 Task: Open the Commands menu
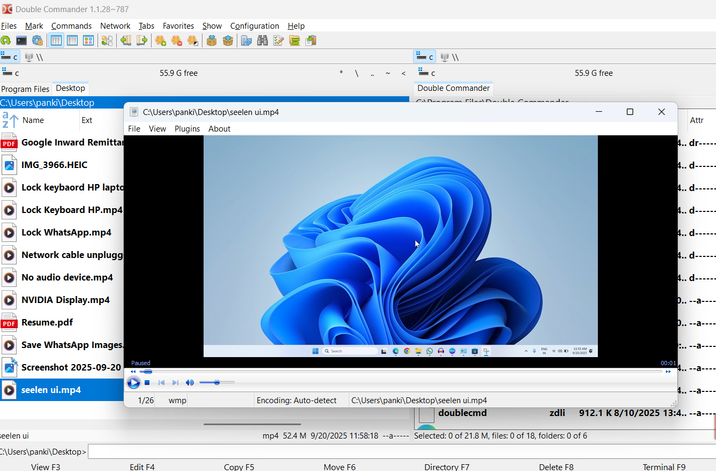click(x=71, y=25)
